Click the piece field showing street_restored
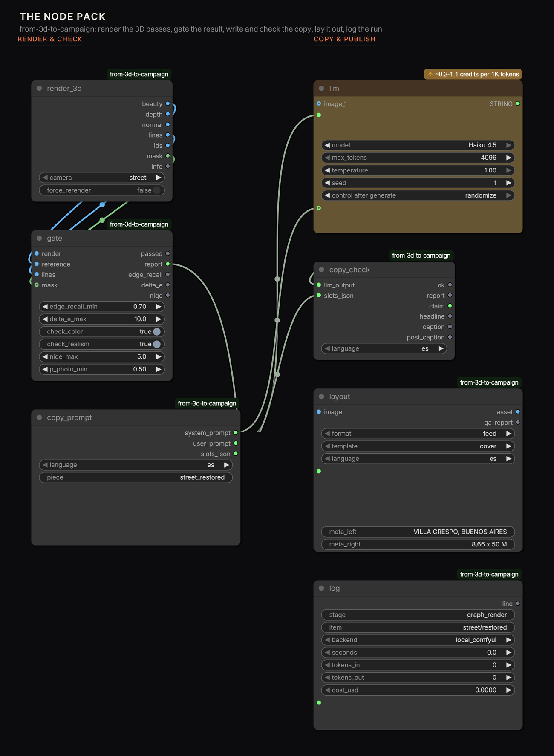This screenshot has width=554, height=756. [136, 477]
